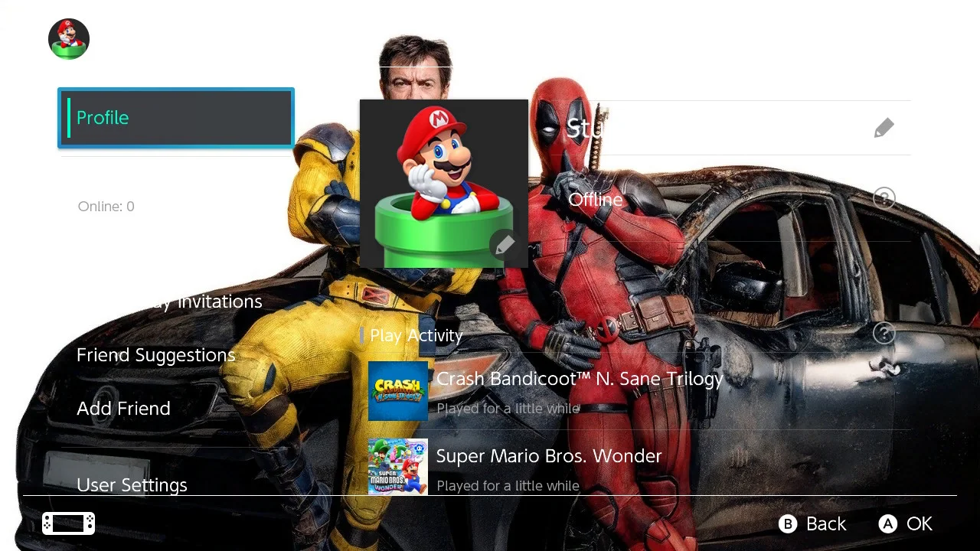980x551 pixels.
Task: Click the Offline status text
Action: (x=596, y=200)
